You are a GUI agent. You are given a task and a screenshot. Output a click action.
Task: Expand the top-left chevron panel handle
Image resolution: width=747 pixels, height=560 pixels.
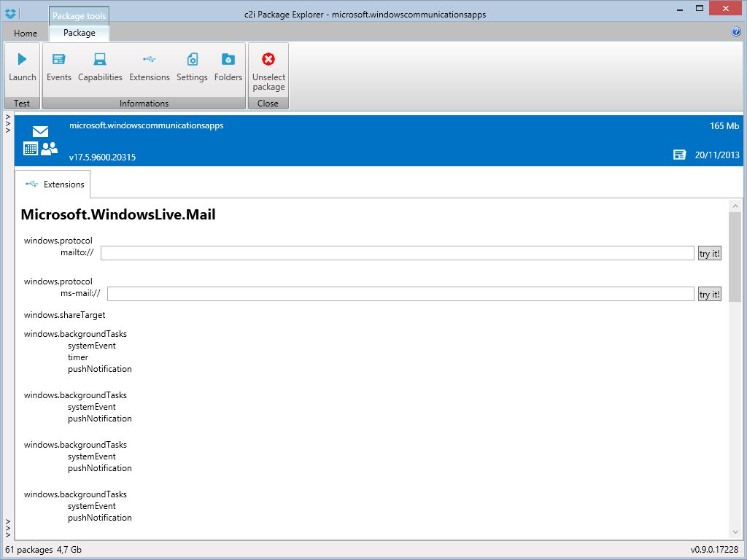coord(7,122)
